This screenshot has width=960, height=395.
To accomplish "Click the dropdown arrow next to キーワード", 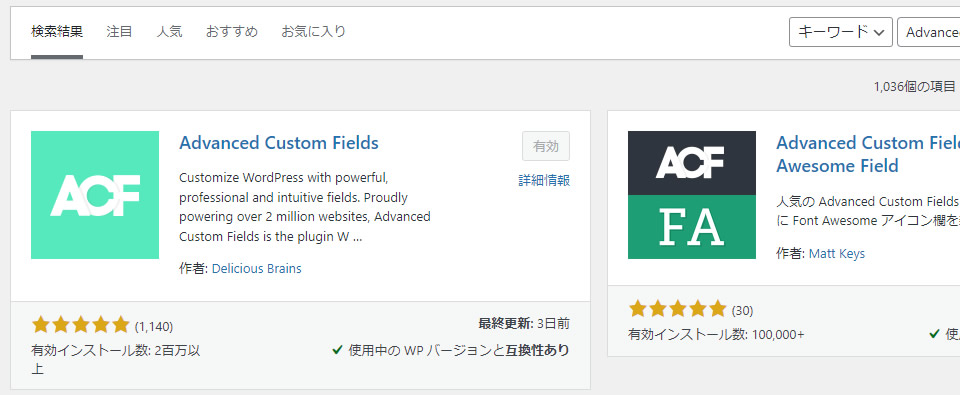I will click(x=879, y=32).
